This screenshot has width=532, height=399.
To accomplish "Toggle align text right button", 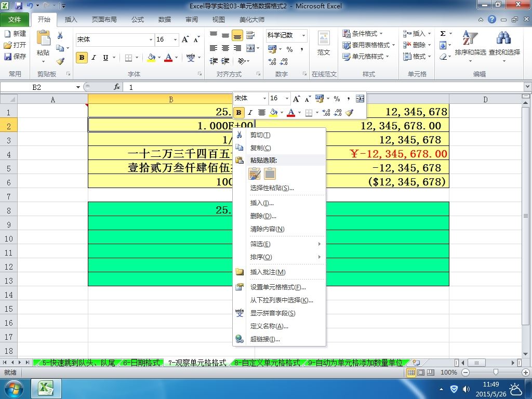I will pyautogui.click(x=237, y=48).
